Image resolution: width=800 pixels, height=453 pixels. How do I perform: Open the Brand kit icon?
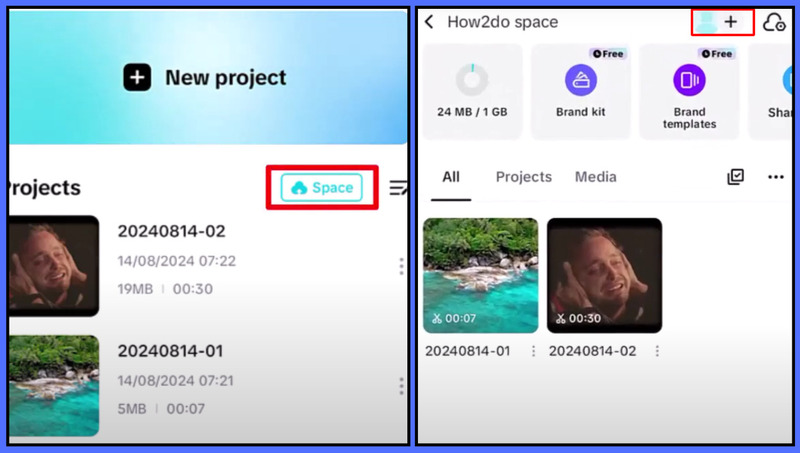click(581, 80)
